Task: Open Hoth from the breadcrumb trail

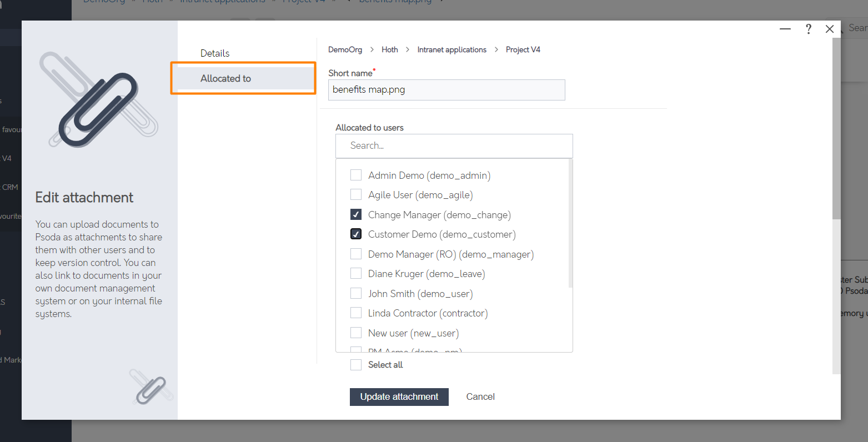Action: [x=389, y=49]
